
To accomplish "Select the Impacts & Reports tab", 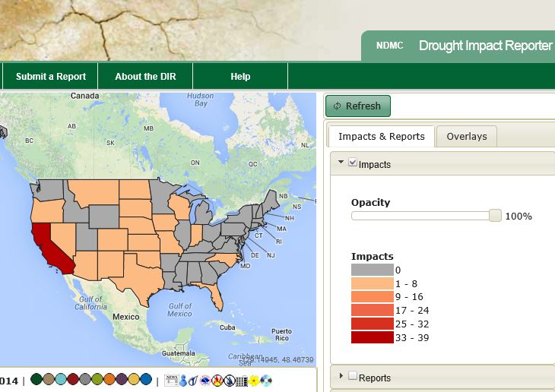I will (x=381, y=137).
